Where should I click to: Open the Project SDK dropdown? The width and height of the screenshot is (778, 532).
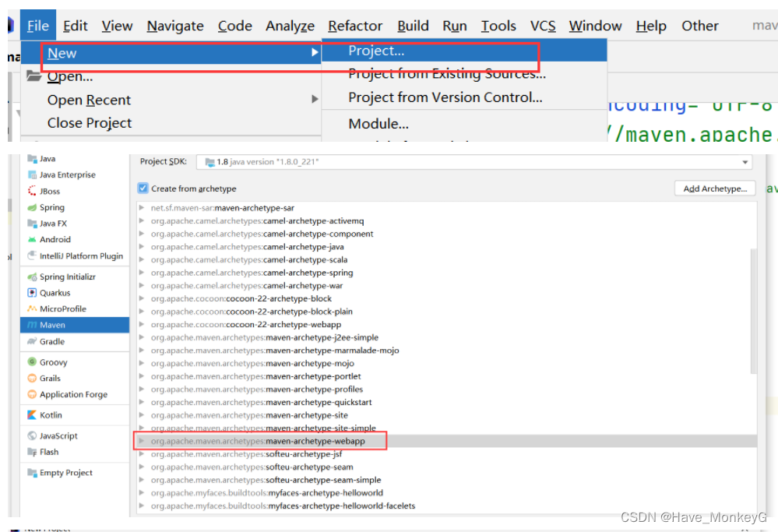(473, 162)
